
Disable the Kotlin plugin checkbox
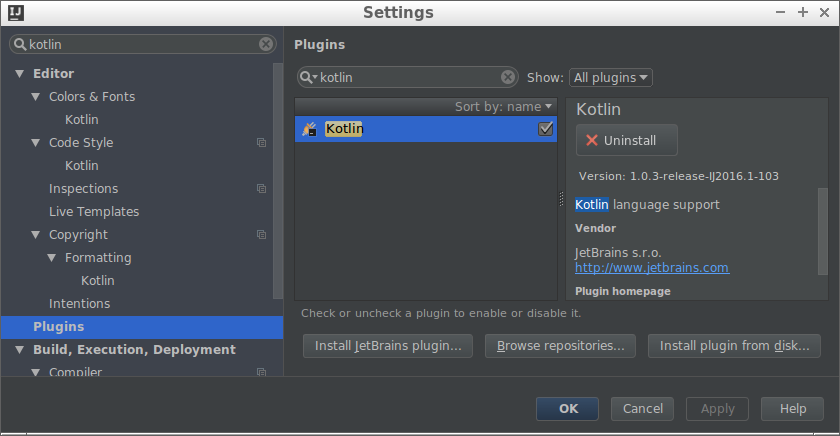(546, 129)
